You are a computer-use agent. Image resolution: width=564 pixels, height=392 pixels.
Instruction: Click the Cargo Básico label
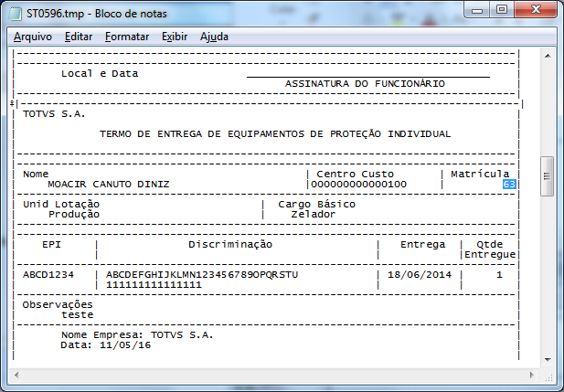[x=316, y=205]
